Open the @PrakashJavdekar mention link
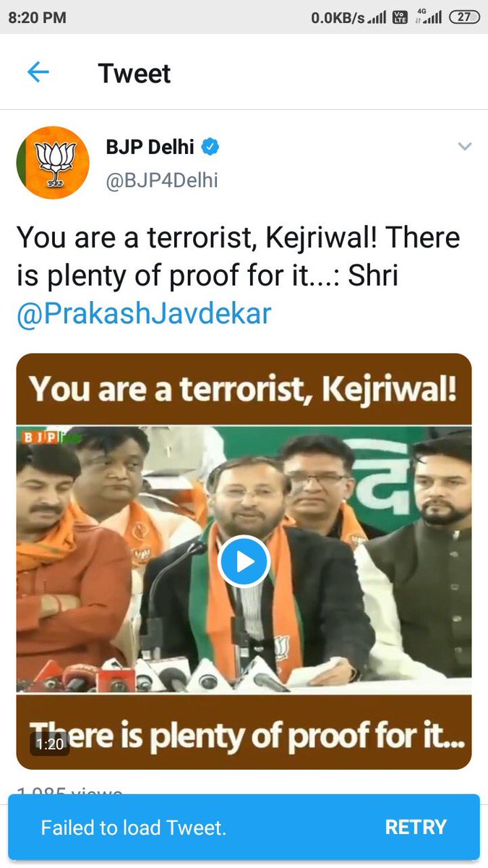488x868 pixels. [144, 314]
